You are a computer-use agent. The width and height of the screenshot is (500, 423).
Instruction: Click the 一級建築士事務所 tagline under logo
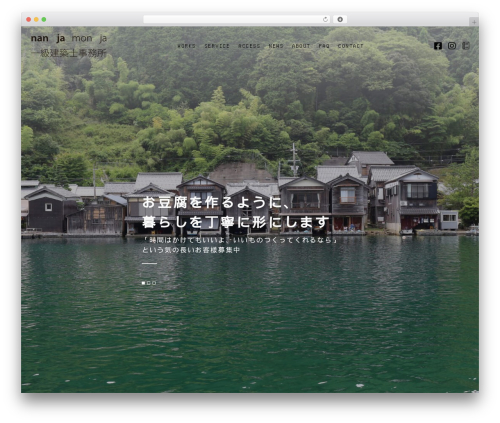click(x=69, y=53)
